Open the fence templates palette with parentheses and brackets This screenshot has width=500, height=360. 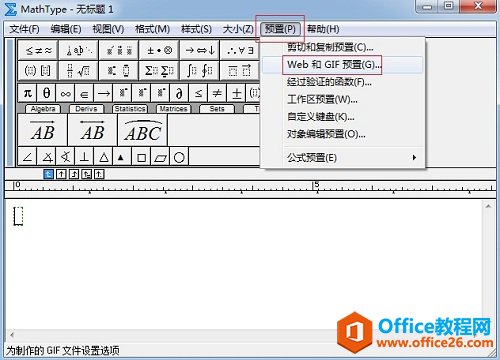(38, 70)
